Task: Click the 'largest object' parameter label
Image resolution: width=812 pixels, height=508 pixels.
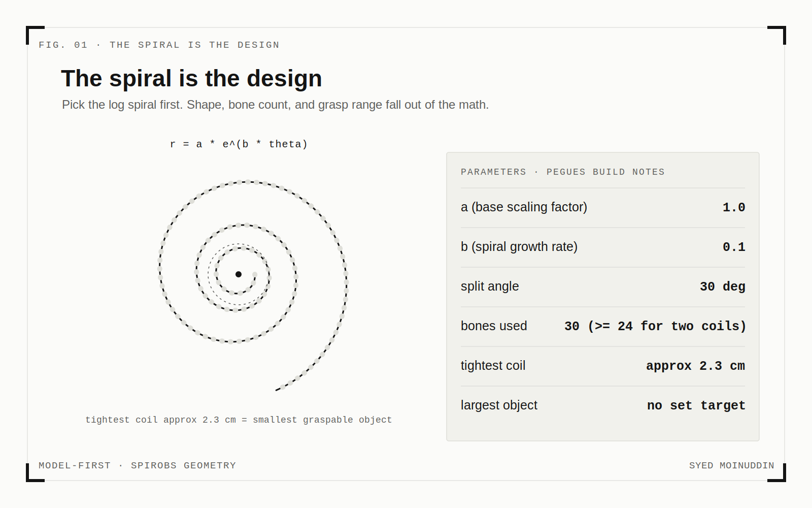Action: 499,405
